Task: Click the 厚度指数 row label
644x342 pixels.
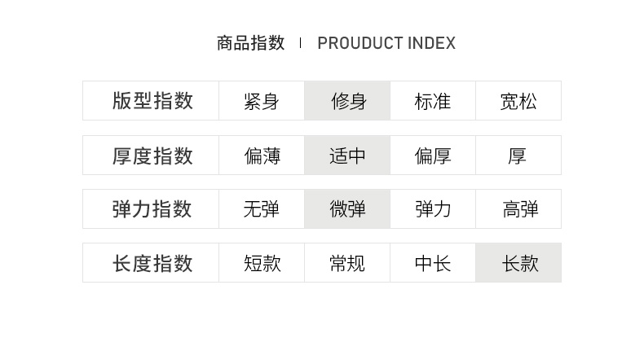Action: (152, 156)
